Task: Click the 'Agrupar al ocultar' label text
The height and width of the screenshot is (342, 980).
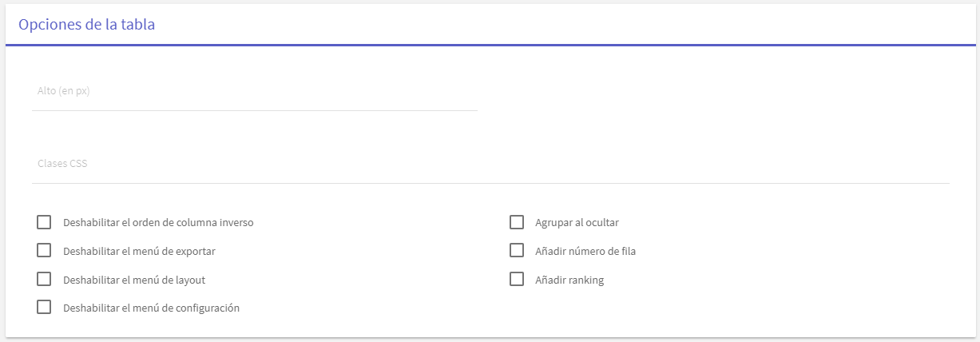Action: coord(577,223)
